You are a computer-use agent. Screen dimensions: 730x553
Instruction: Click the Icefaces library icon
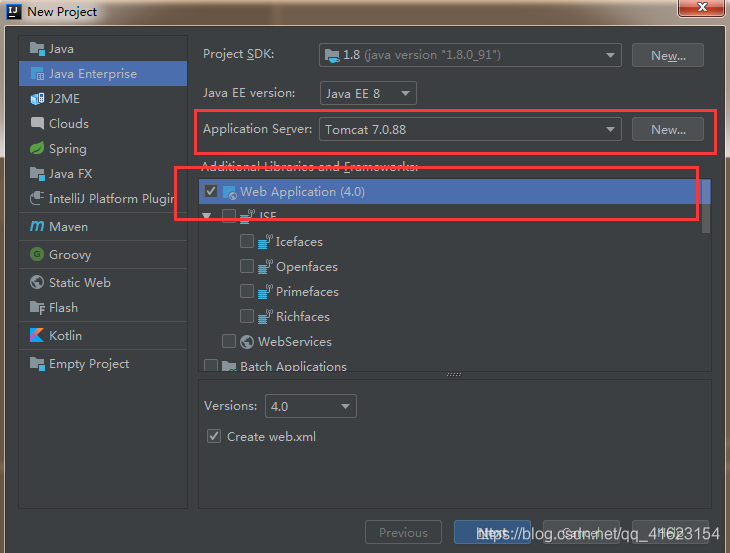pos(265,242)
